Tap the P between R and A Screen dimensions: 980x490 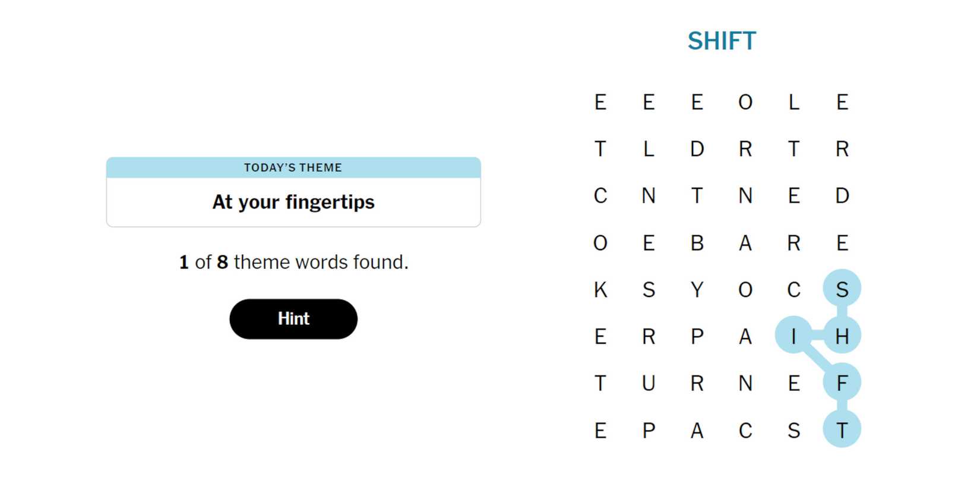(697, 337)
